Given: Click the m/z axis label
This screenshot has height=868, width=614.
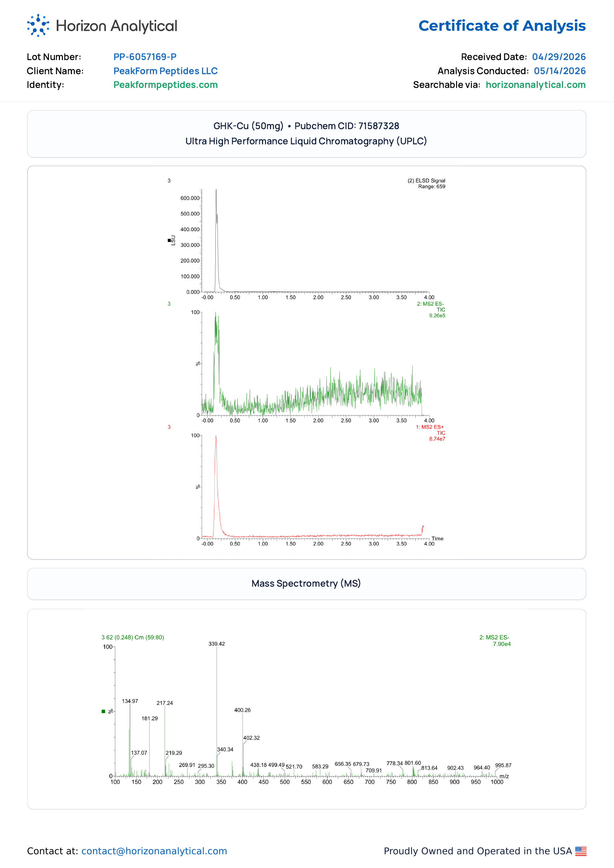Looking at the screenshot, I should tap(504, 776).
